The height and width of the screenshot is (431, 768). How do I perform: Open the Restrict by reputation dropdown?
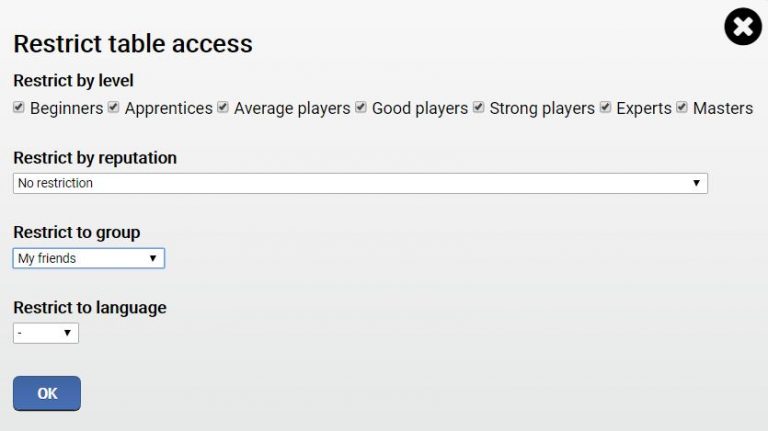click(x=360, y=183)
